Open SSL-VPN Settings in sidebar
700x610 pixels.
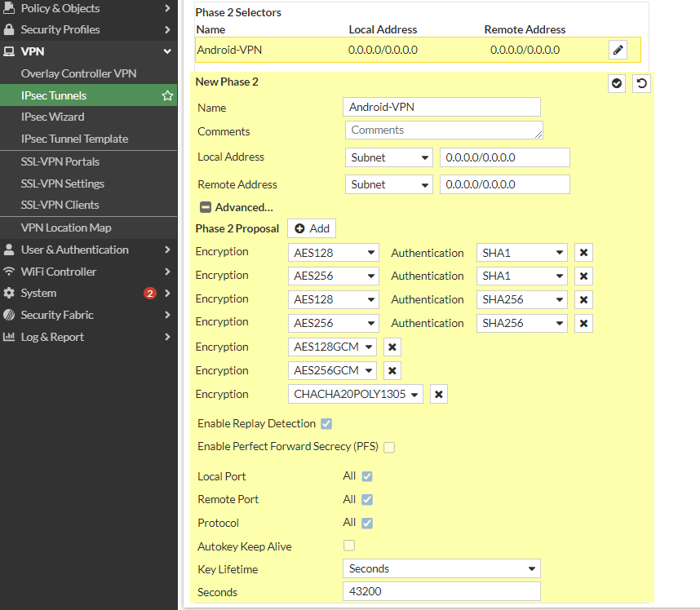[x=63, y=183]
